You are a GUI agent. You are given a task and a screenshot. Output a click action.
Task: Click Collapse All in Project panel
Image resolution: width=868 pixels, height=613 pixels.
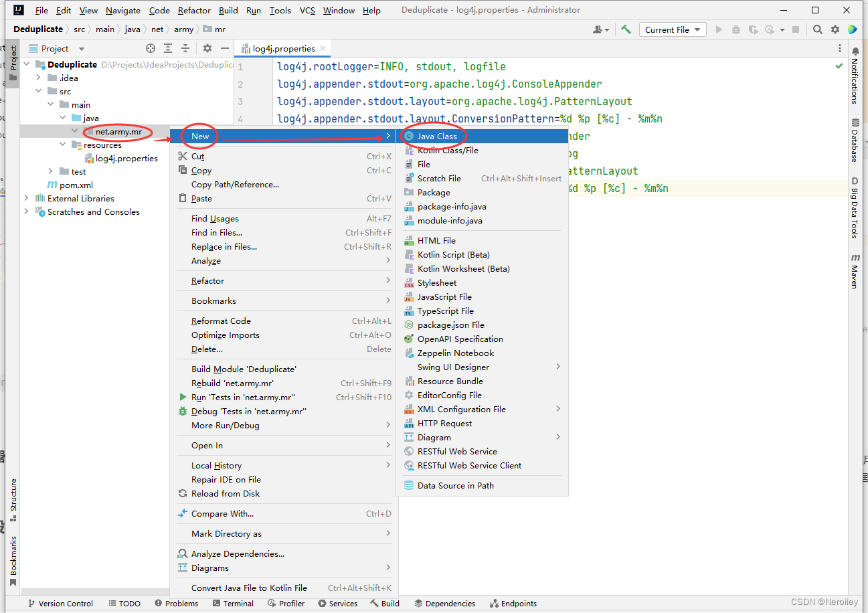[x=185, y=48]
